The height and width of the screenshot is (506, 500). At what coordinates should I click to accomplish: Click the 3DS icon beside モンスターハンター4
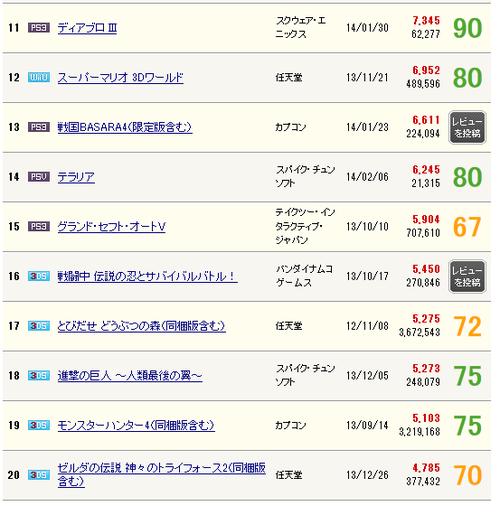pos(39,425)
